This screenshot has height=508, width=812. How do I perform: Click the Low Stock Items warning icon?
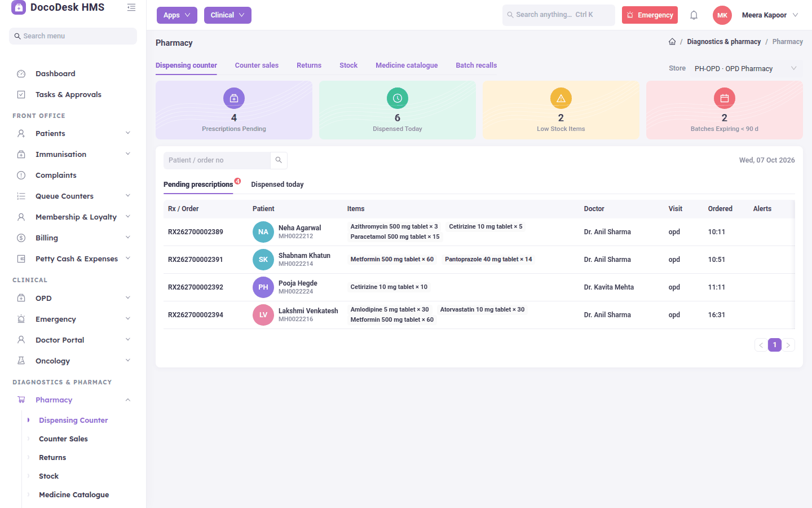pyautogui.click(x=561, y=98)
